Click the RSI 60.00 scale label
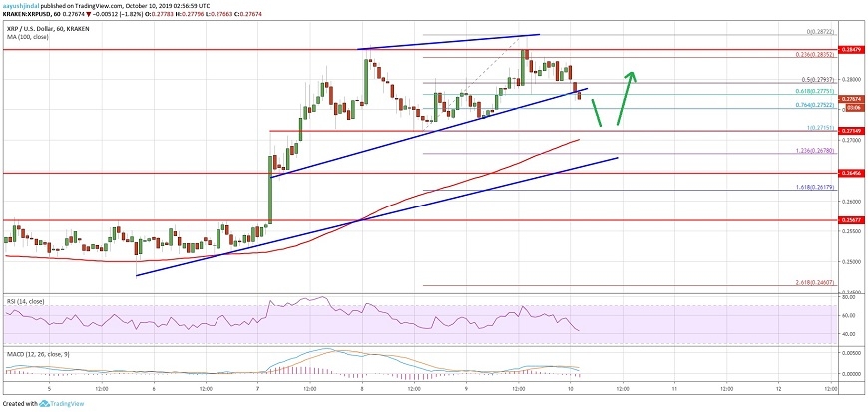This screenshot has height=412, width=868. 849,315
